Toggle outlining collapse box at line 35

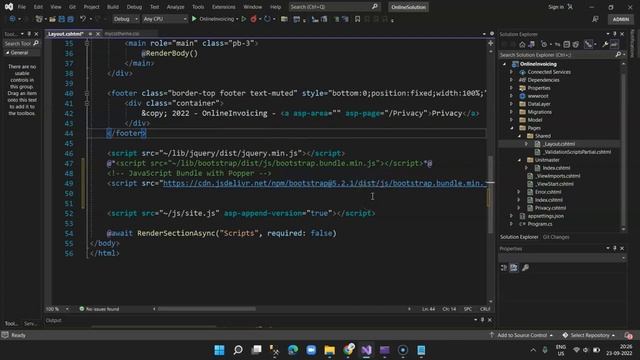coord(87,43)
